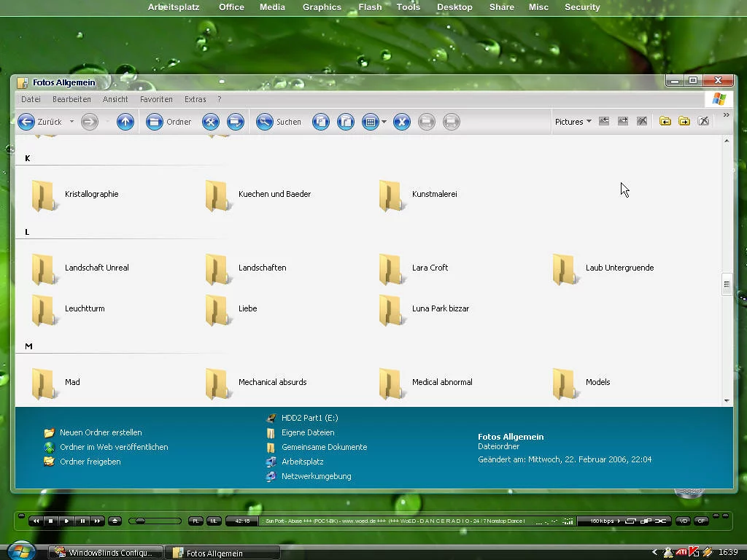This screenshot has height=560, width=747.
Task: Toggle the PL playlist button
Action: point(196,521)
